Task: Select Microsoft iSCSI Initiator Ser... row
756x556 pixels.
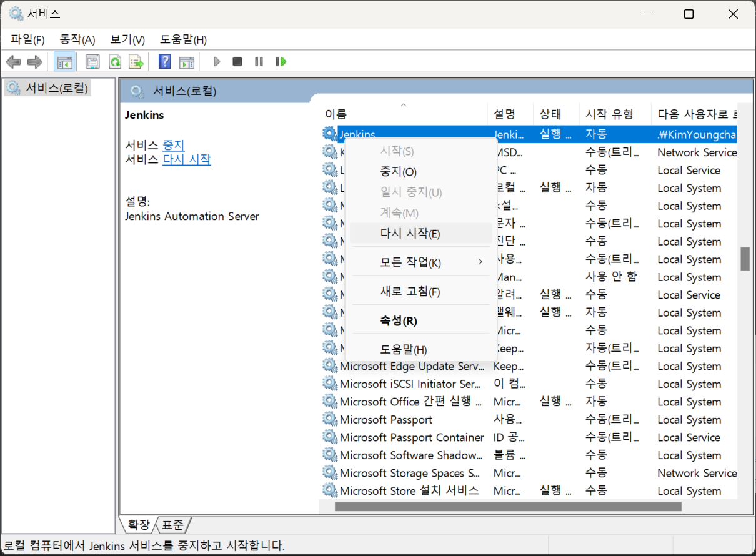Action: click(x=529, y=384)
